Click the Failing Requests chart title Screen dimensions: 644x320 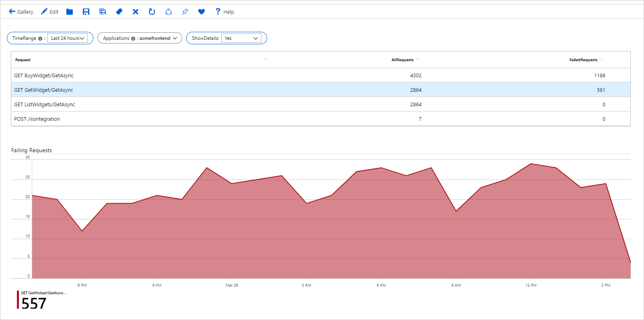31,150
